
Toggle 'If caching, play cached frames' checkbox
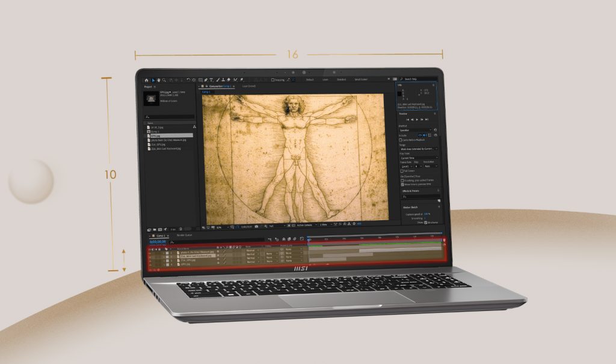point(402,180)
